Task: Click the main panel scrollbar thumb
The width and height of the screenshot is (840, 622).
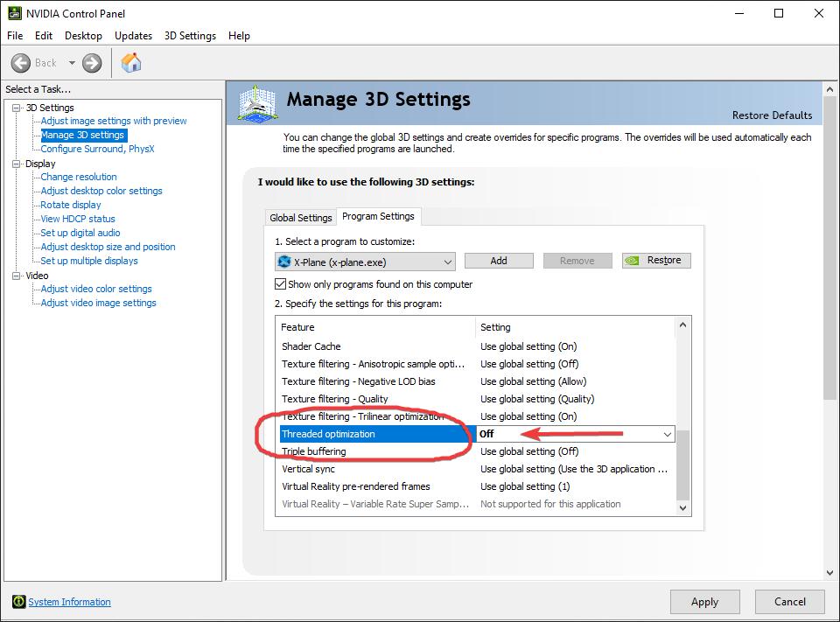Action: point(829,248)
